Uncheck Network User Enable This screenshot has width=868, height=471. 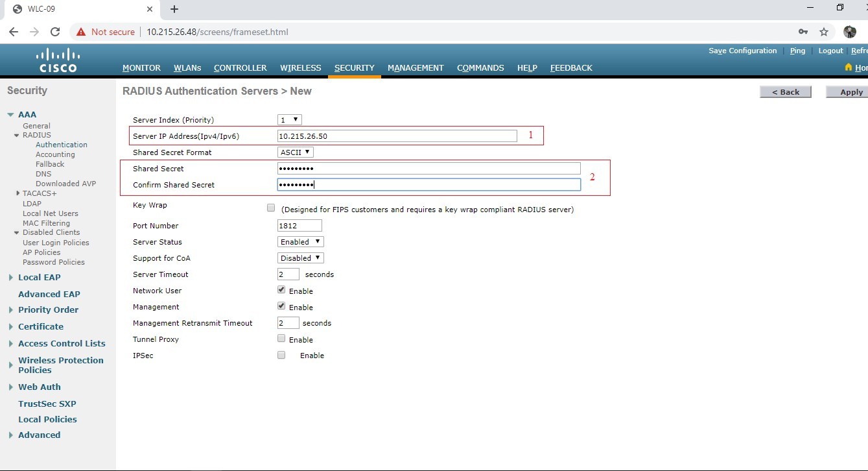[x=281, y=290]
